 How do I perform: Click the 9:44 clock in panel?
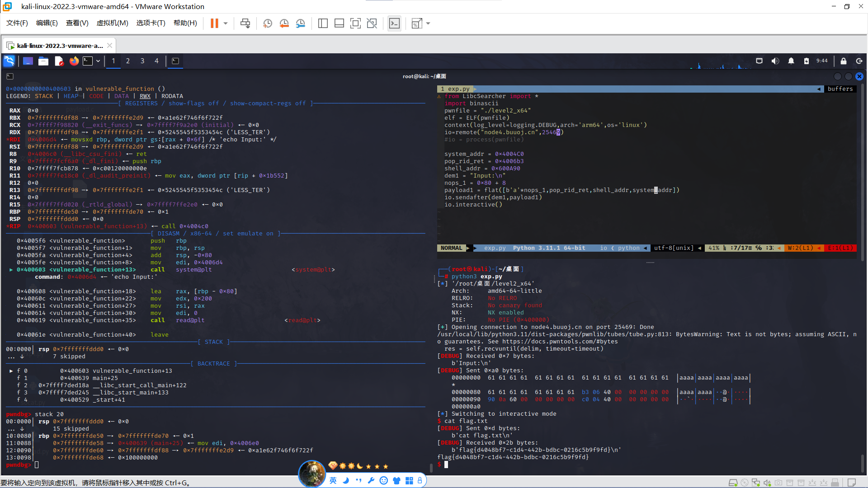pyautogui.click(x=822, y=61)
